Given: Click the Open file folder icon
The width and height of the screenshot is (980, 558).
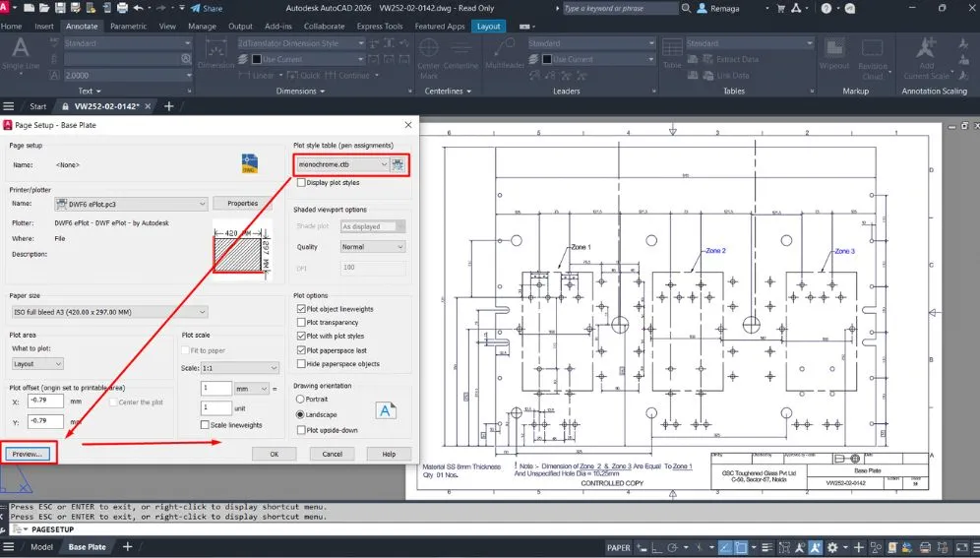Looking at the screenshot, I should pyautogui.click(x=44, y=8).
